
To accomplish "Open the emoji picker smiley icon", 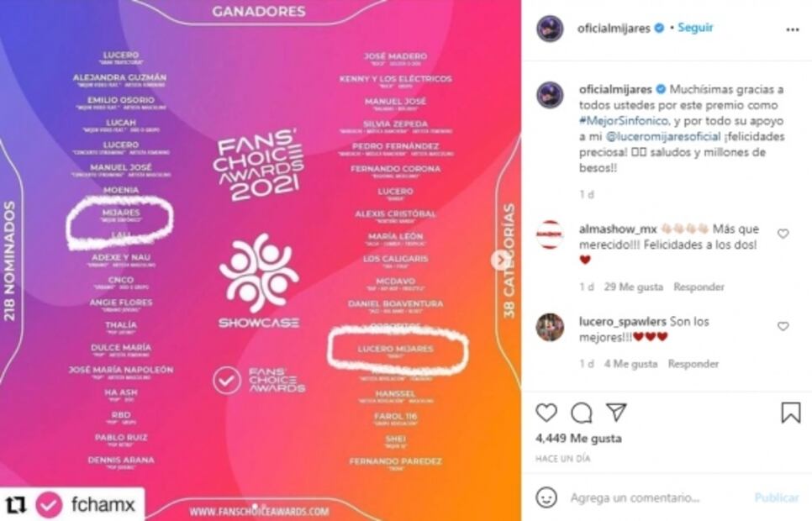I will tap(546, 497).
